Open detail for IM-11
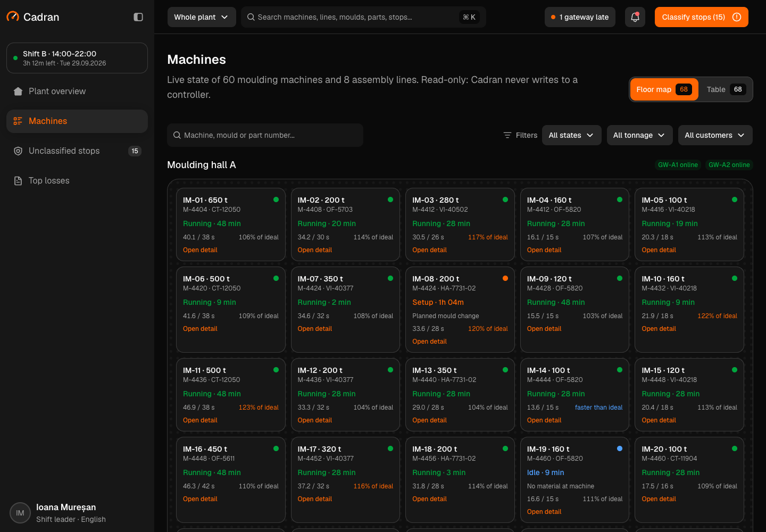This screenshot has height=532, width=766. click(x=200, y=420)
